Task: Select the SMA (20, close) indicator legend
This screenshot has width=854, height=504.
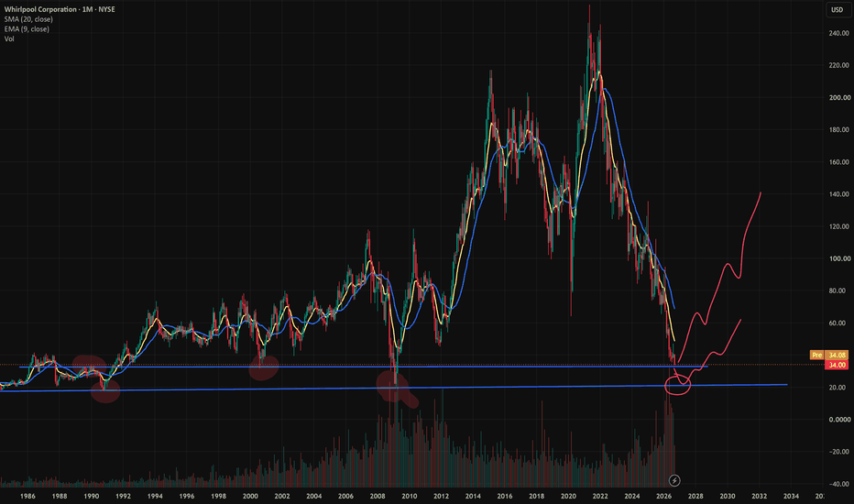Action: [x=28, y=19]
